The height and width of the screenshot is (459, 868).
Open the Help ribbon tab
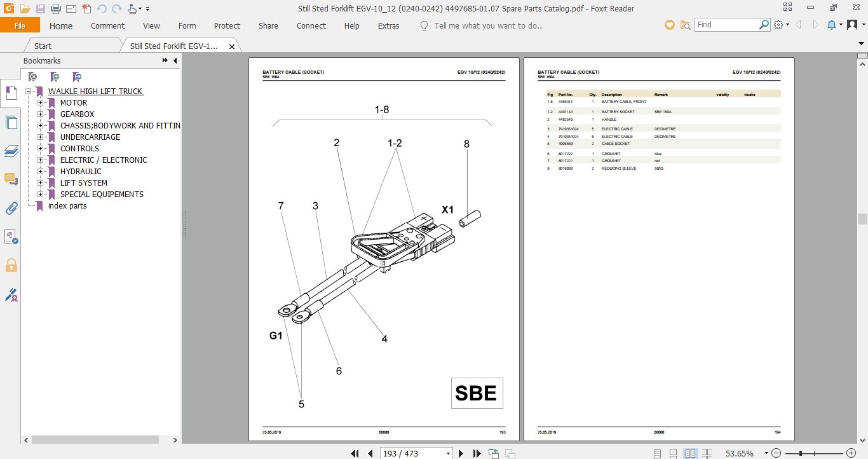pyautogui.click(x=351, y=25)
